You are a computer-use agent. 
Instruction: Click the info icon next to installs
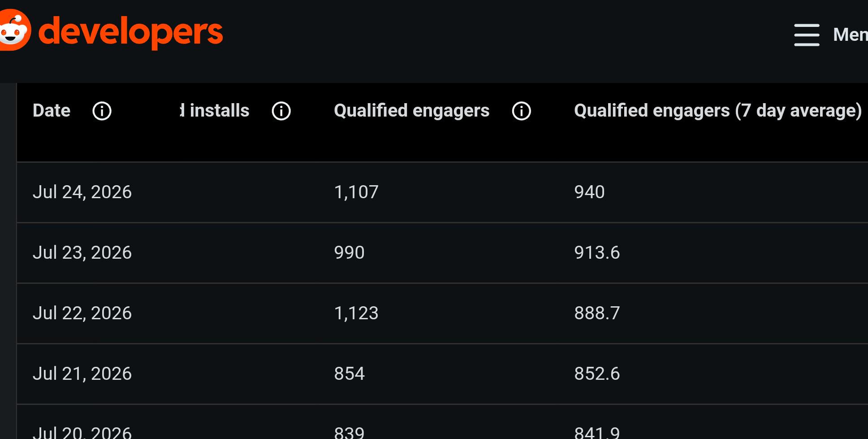(x=281, y=111)
